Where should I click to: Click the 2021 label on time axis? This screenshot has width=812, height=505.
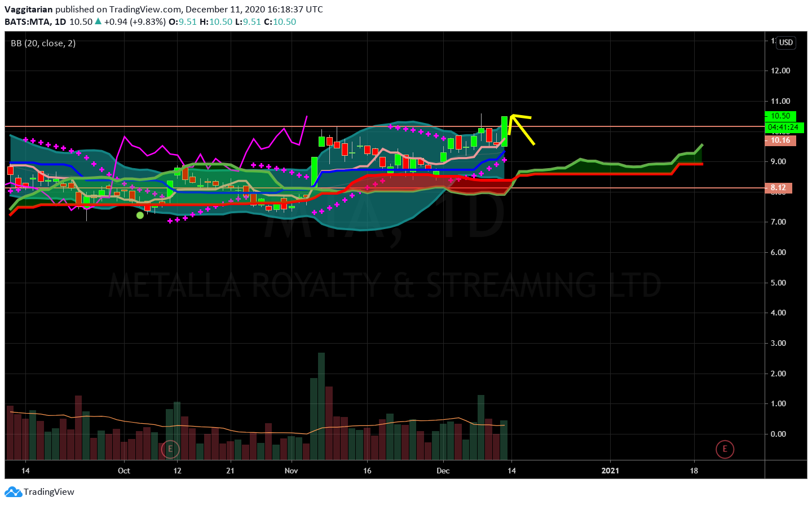[x=610, y=471]
